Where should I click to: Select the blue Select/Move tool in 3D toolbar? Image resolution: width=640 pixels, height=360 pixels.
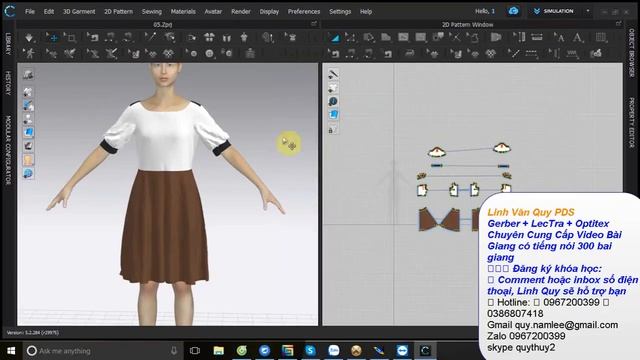(x=53, y=38)
